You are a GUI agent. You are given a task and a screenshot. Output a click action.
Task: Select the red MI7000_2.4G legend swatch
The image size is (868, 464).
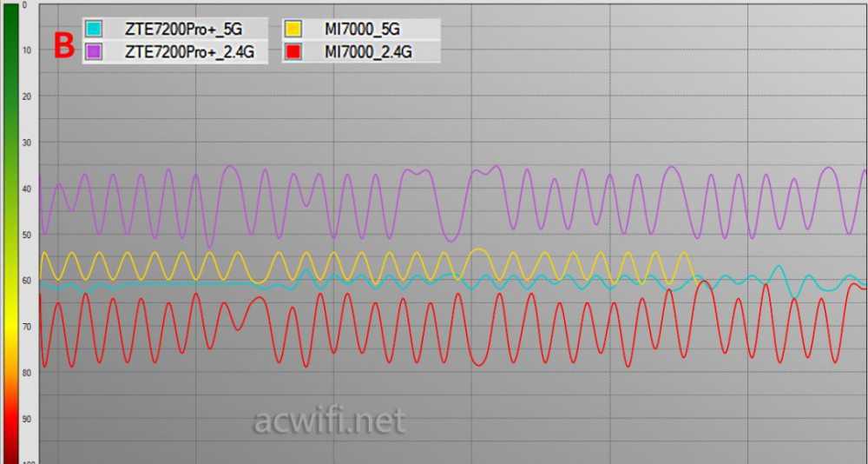tap(293, 51)
